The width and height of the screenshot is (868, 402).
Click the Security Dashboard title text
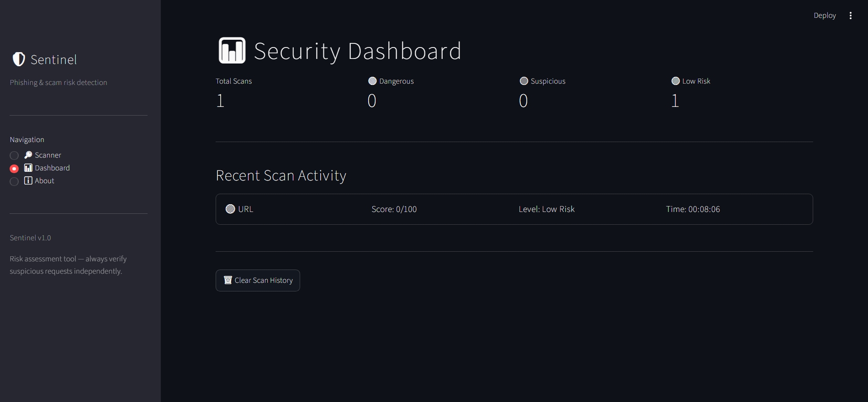click(358, 51)
